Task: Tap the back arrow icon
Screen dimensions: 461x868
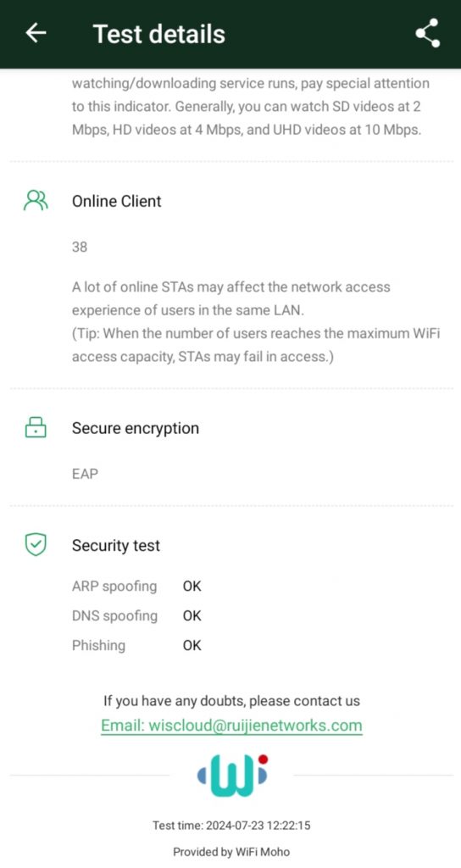Action: (36, 33)
